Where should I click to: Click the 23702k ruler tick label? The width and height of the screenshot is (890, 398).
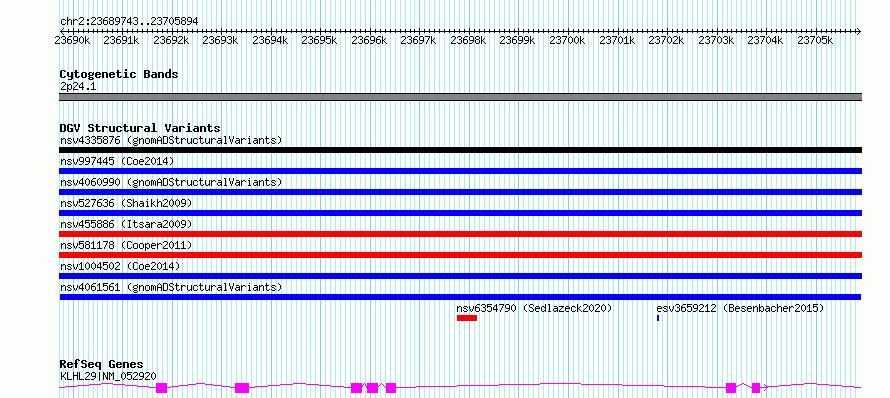click(x=666, y=40)
